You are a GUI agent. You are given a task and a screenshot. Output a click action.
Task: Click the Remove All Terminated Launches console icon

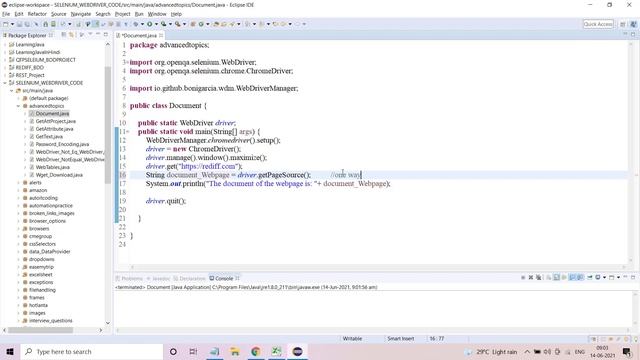tap(539, 278)
